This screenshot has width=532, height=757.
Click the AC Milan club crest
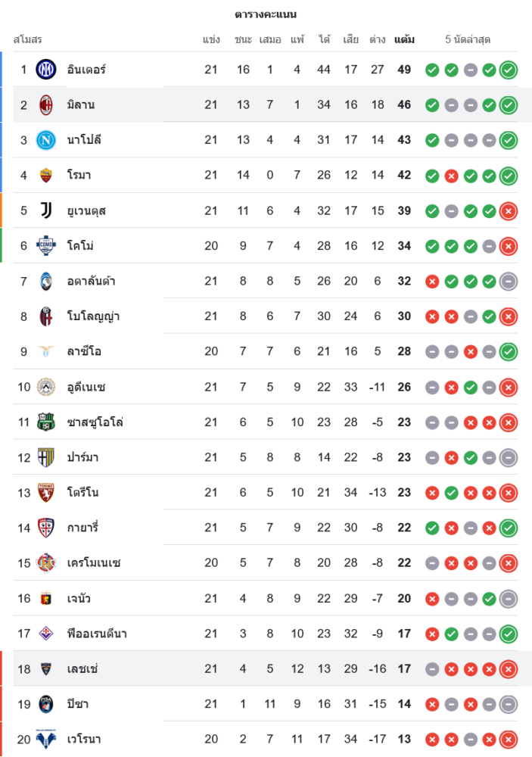point(46,104)
